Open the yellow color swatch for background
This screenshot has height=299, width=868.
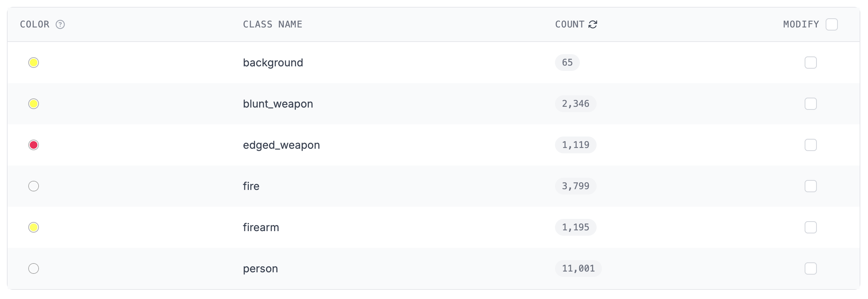[34, 63]
